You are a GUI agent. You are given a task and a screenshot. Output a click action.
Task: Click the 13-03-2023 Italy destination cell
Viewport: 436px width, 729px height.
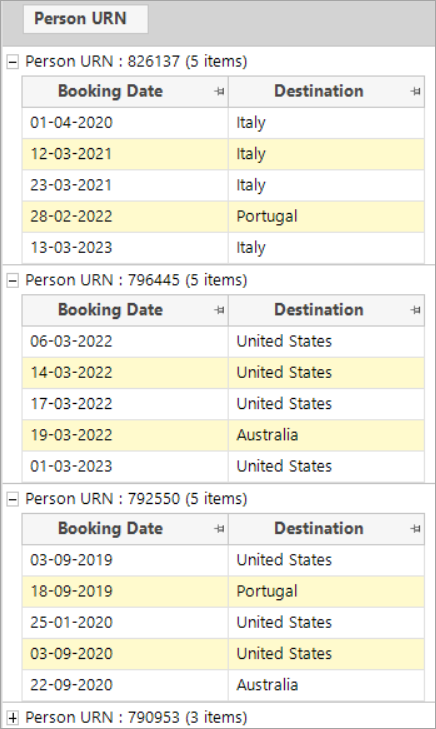point(326,248)
